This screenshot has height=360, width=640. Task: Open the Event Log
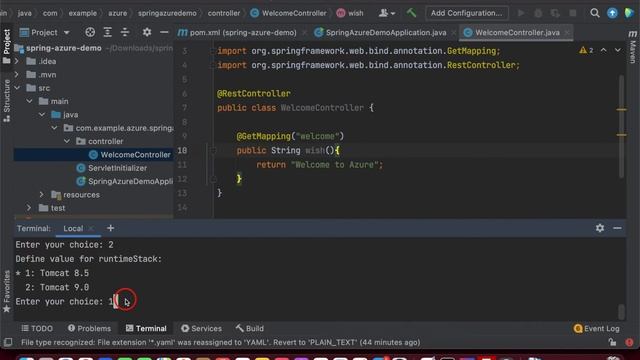point(597,328)
